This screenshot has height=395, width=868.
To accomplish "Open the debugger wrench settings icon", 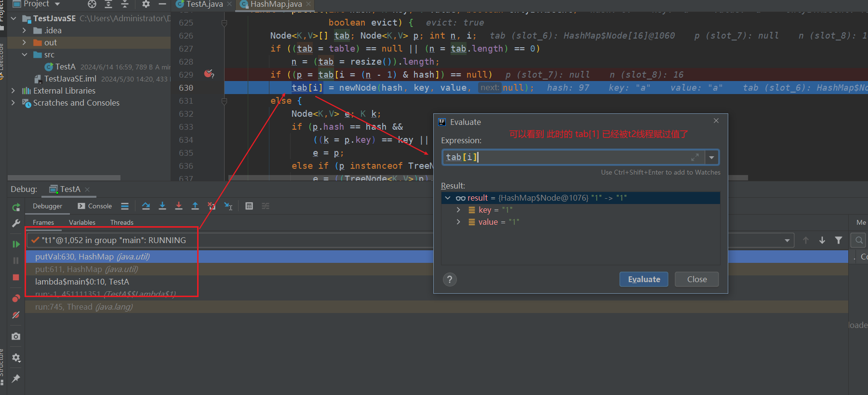I will click(16, 223).
